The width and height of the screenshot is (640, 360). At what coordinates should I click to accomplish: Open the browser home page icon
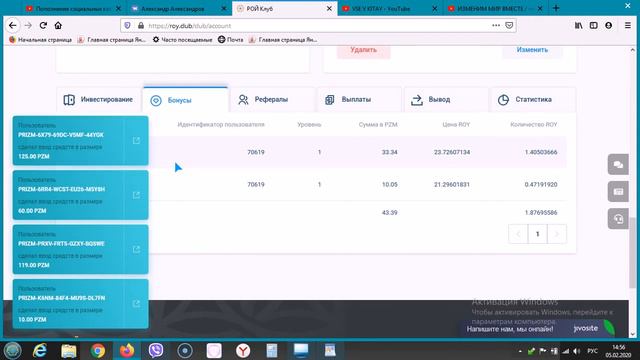[58, 25]
